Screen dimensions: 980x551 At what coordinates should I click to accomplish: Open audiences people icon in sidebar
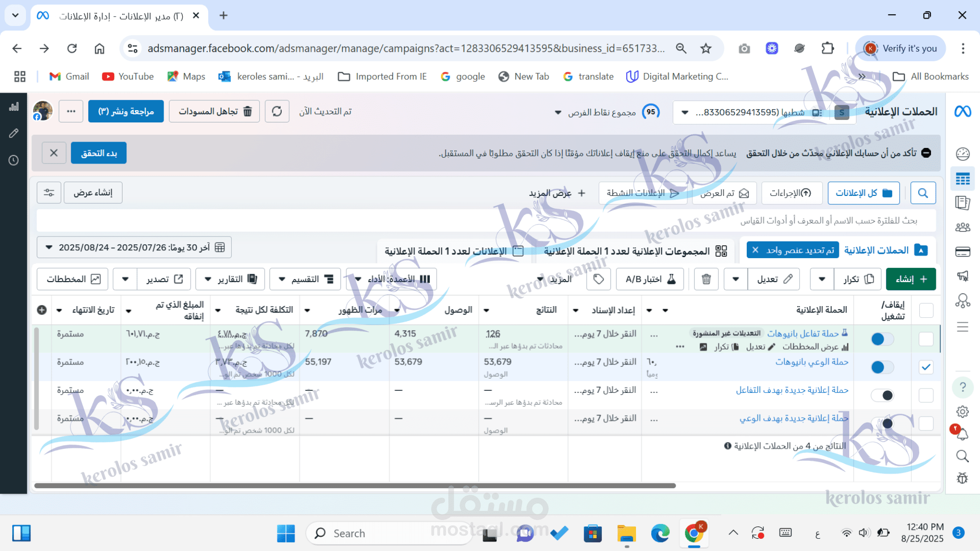(962, 227)
